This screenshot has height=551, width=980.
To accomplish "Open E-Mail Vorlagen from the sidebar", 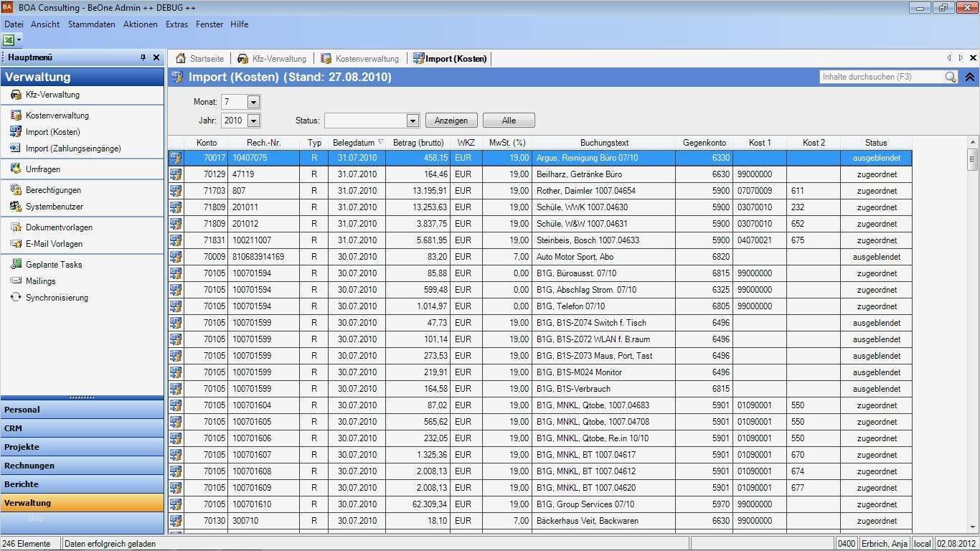I will pos(16,243).
